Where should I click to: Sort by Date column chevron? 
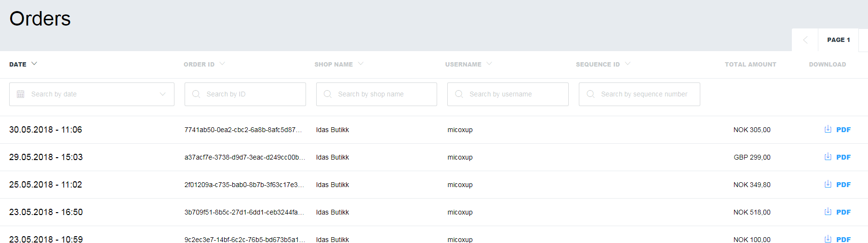tap(34, 64)
